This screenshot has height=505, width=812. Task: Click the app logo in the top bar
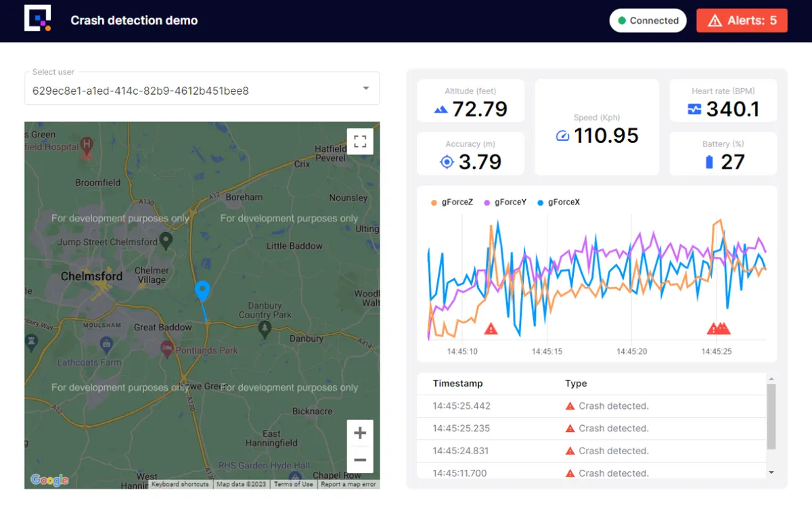click(39, 20)
